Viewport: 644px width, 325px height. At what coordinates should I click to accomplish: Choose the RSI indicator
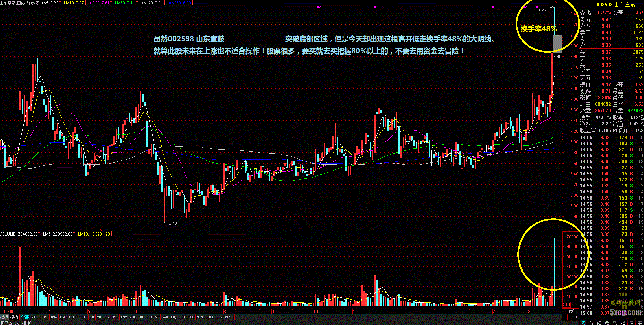point(149,317)
